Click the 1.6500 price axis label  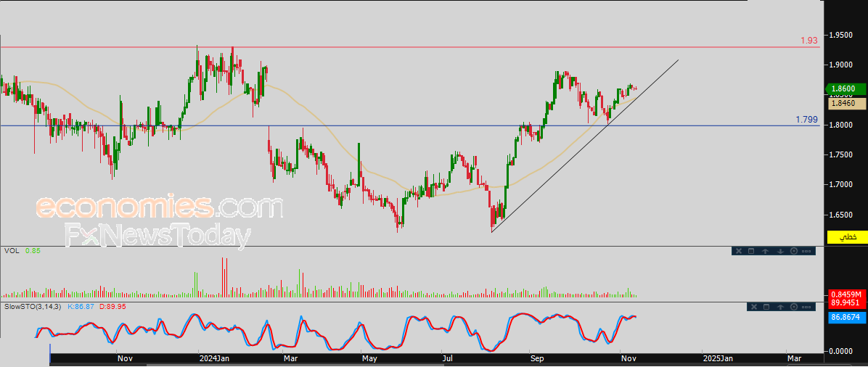click(842, 214)
